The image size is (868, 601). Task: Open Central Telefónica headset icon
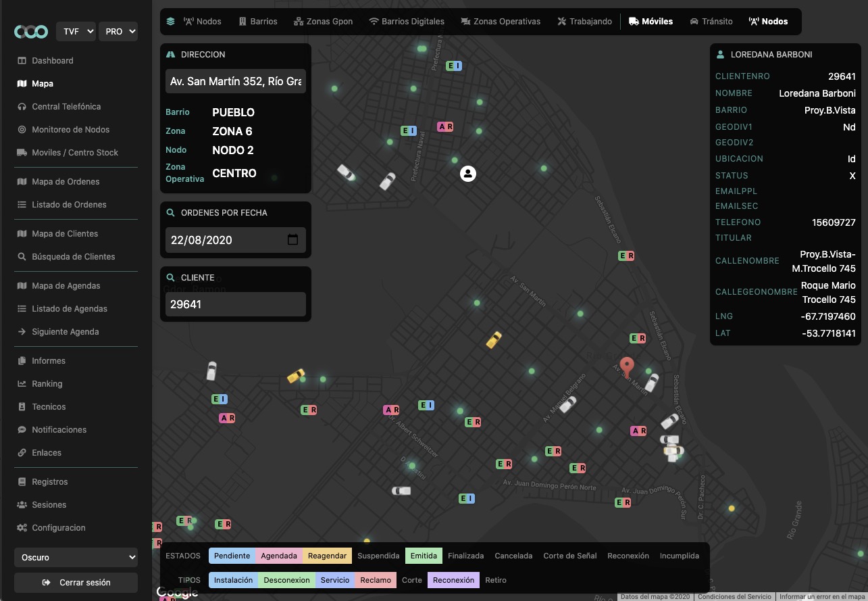[x=22, y=107]
